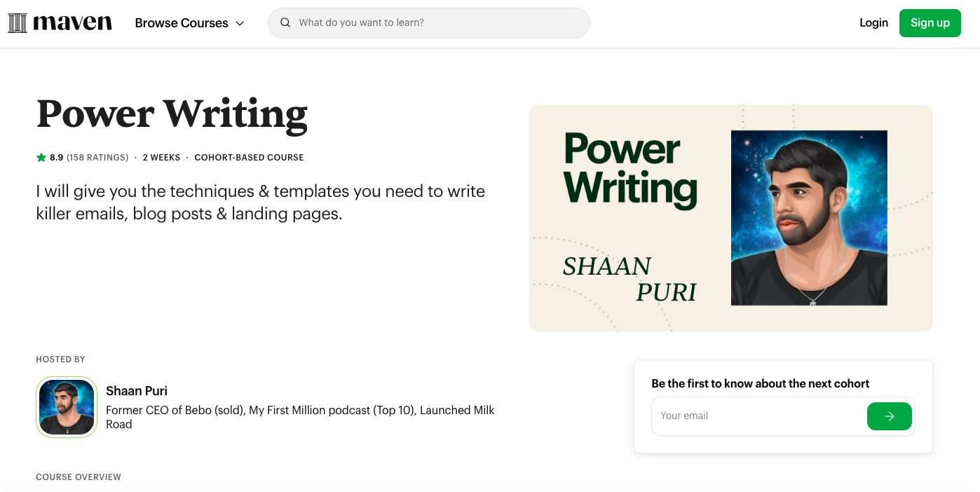Viewport: 980px width, 492px height.
Task: Click the 158 ratings text
Action: [97, 157]
